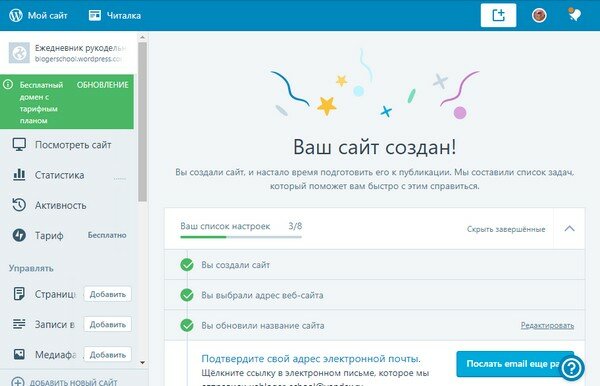Open My Site via WordPress logo
The height and width of the screenshot is (386, 600).
[x=16, y=15]
